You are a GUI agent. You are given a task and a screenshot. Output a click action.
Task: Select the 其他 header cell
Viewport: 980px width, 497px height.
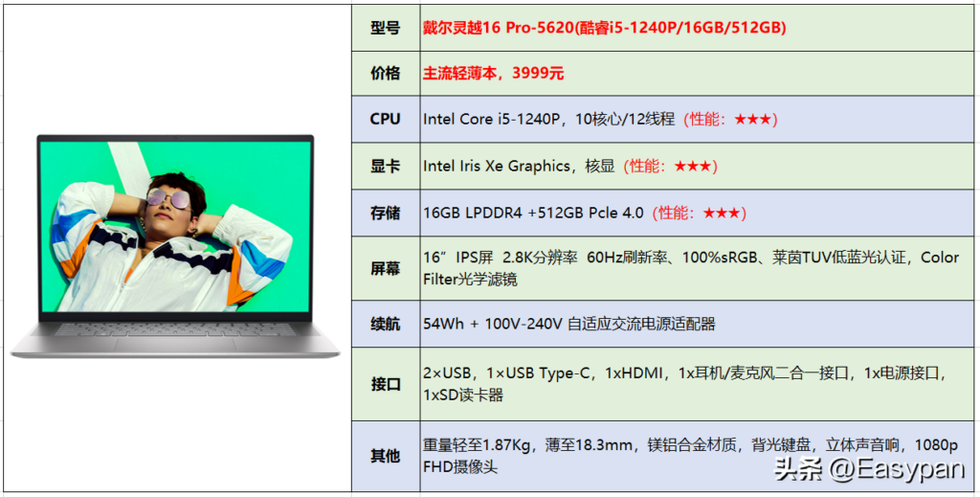click(386, 457)
